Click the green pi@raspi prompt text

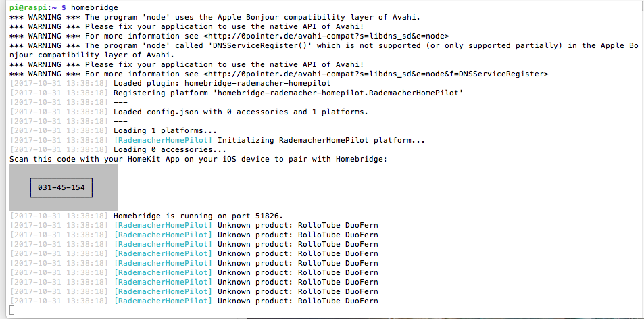(31, 7)
